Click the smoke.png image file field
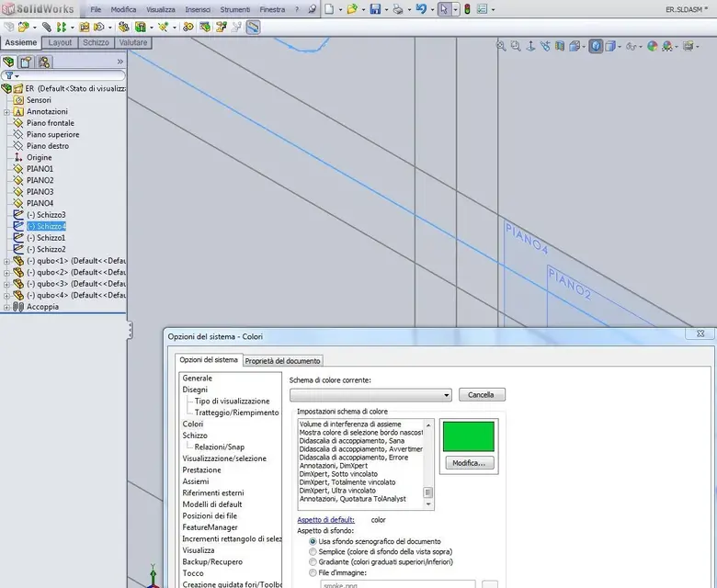This screenshot has height=588, width=717. coord(398,584)
